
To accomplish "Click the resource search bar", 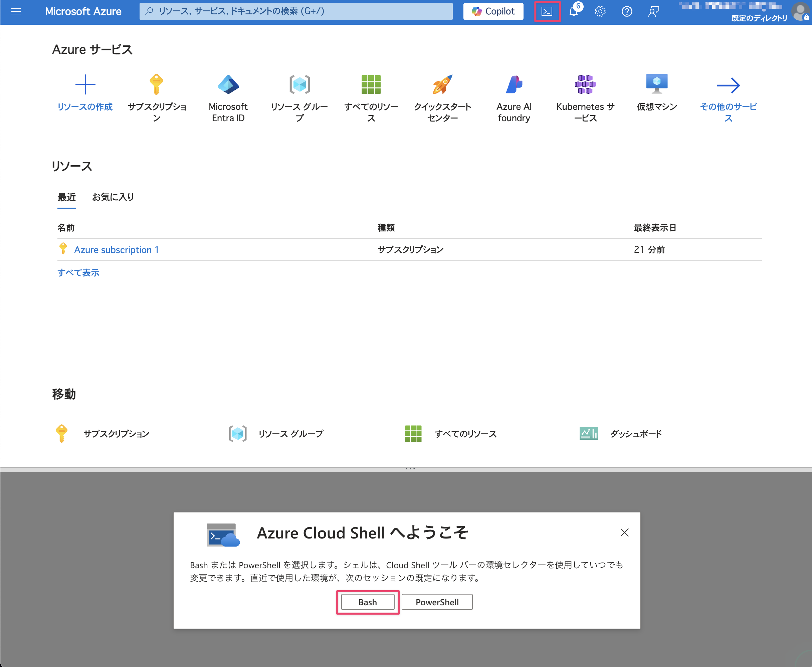I will click(x=296, y=12).
